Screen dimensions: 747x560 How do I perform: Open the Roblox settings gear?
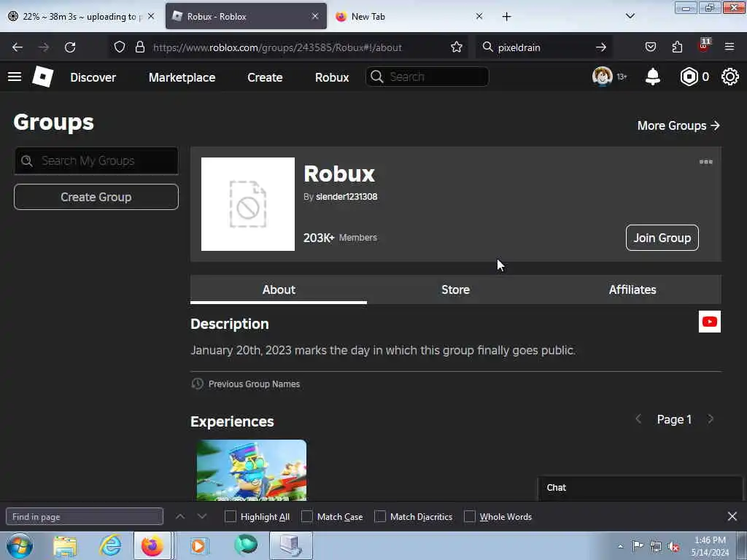729,77
